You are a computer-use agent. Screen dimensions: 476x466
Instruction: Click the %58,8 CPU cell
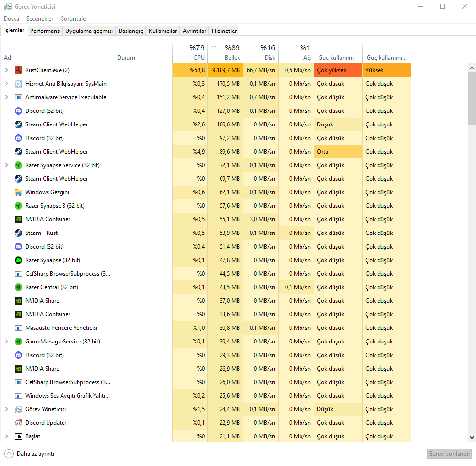click(190, 70)
